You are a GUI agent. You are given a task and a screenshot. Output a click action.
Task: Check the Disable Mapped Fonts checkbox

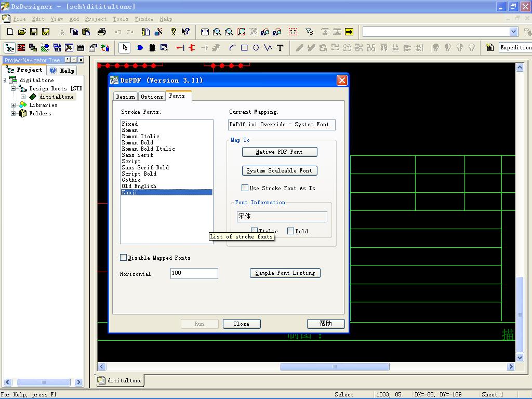click(x=124, y=258)
